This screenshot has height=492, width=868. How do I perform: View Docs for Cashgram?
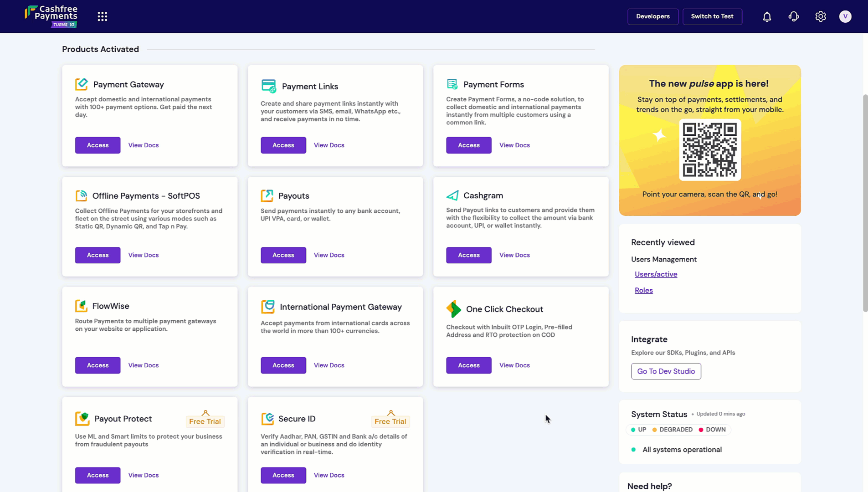(514, 255)
